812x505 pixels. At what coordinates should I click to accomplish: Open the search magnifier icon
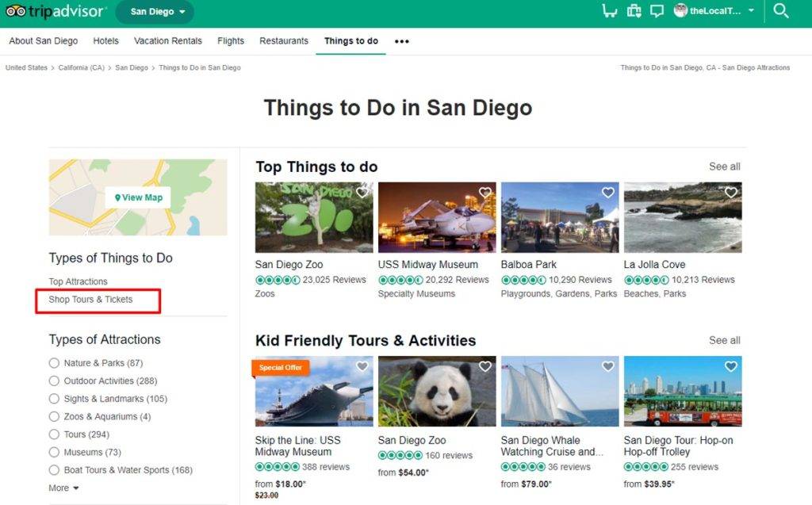point(780,11)
